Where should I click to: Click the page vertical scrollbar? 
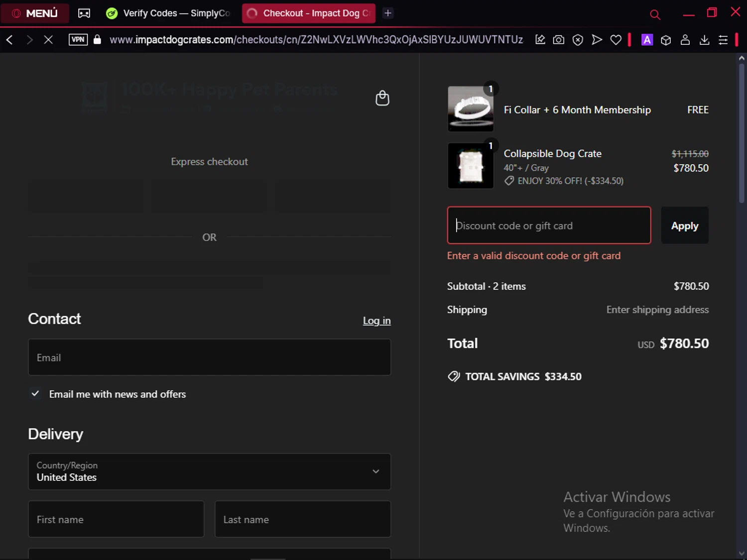[x=742, y=133]
